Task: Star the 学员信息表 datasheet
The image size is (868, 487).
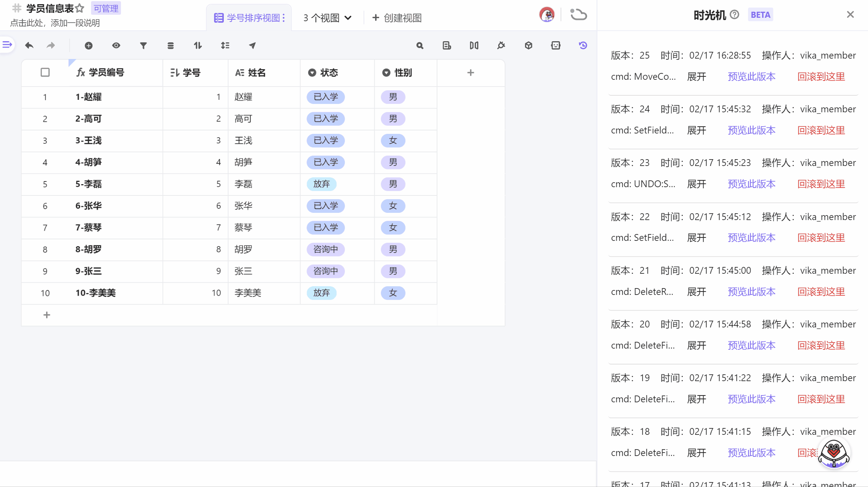Action: click(79, 8)
